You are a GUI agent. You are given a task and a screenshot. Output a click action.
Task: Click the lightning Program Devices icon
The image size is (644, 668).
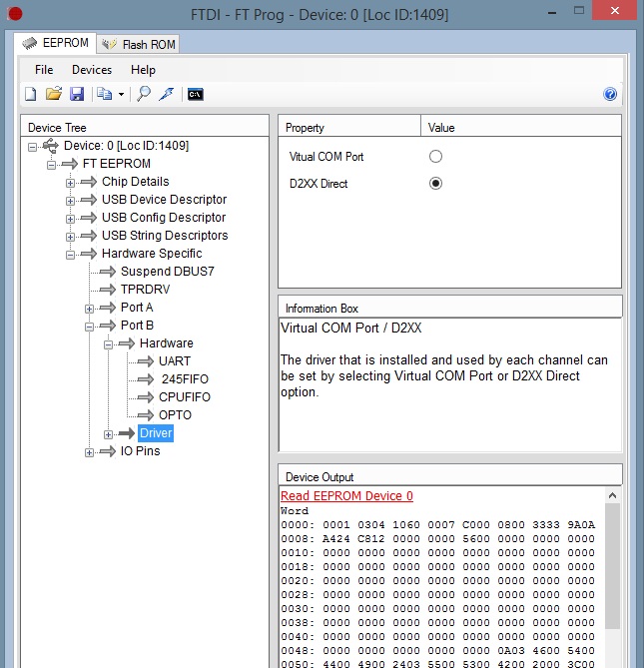(167, 94)
